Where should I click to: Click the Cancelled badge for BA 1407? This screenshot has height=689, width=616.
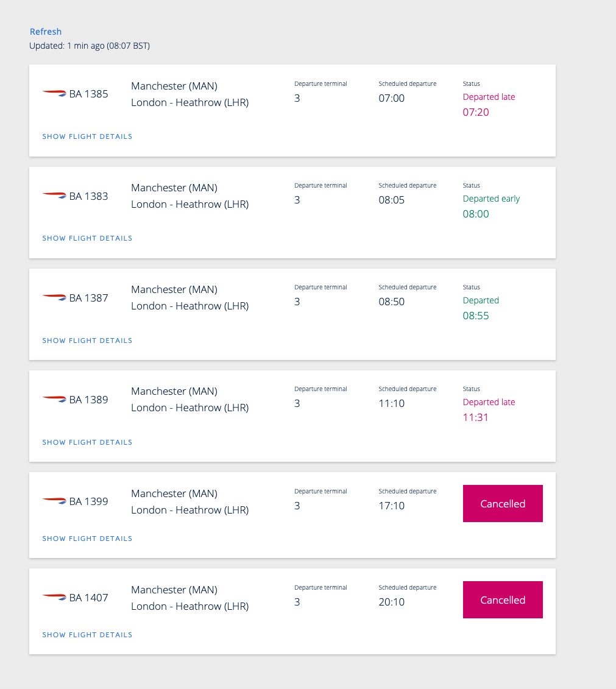point(503,600)
